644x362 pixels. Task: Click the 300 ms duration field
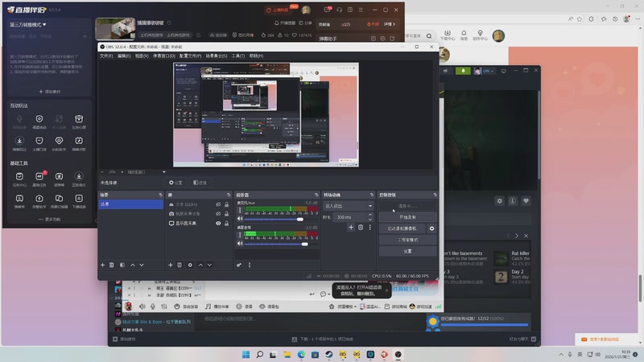(350, 217)
